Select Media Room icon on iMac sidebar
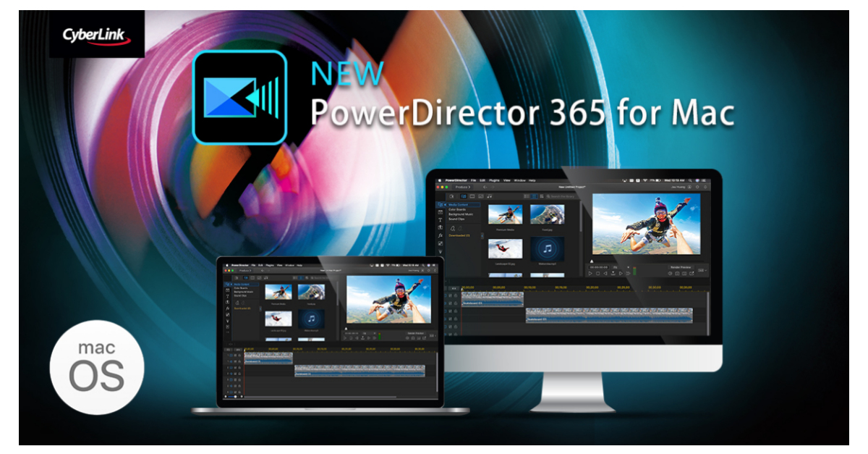 (x=440, y=205)
